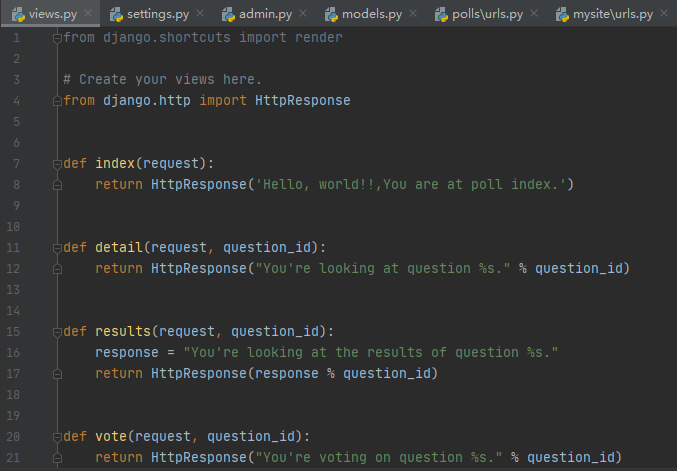Collapse the results function block
The image size is (677, 471).
(x=56, y=331)
